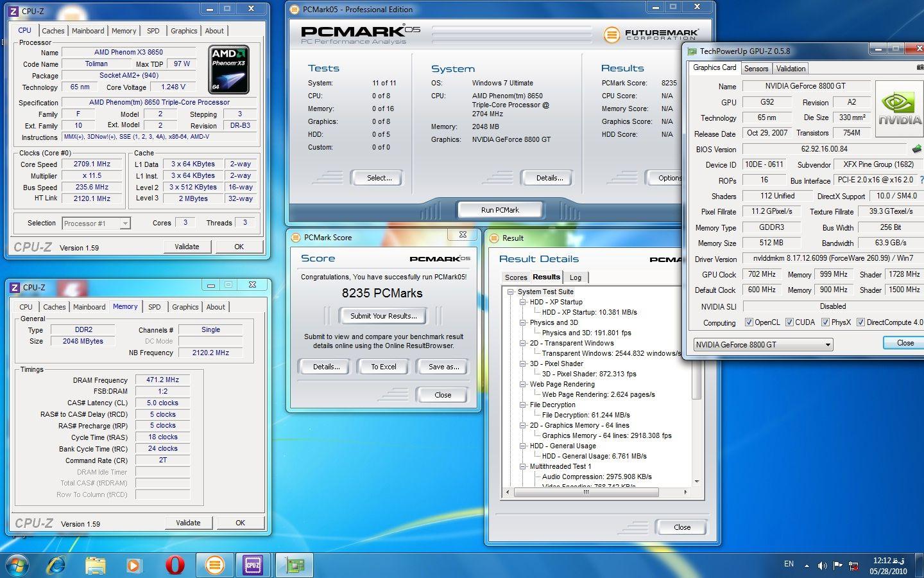Image resolution: width=924 pixels, height=578 pixels.
Task: Toggle the DirectCompute 4.0 checkbox
Action: coord(860,322)
